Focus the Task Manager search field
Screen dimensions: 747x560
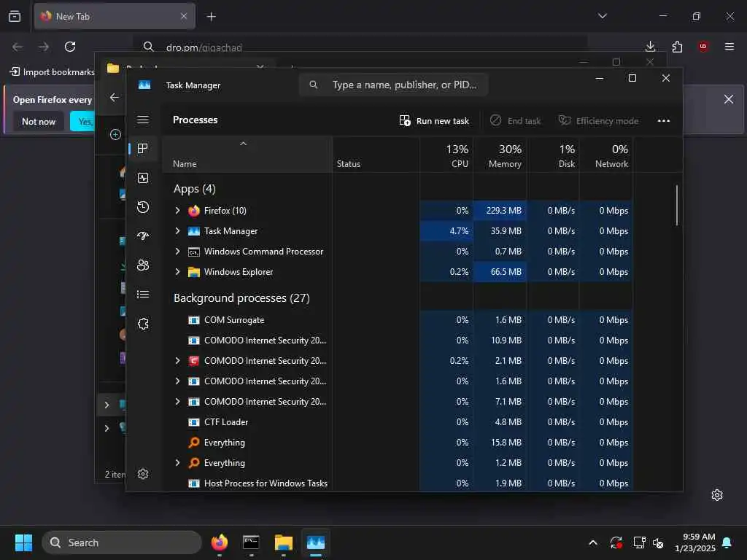pyautogui.click(x=393, y=85)
